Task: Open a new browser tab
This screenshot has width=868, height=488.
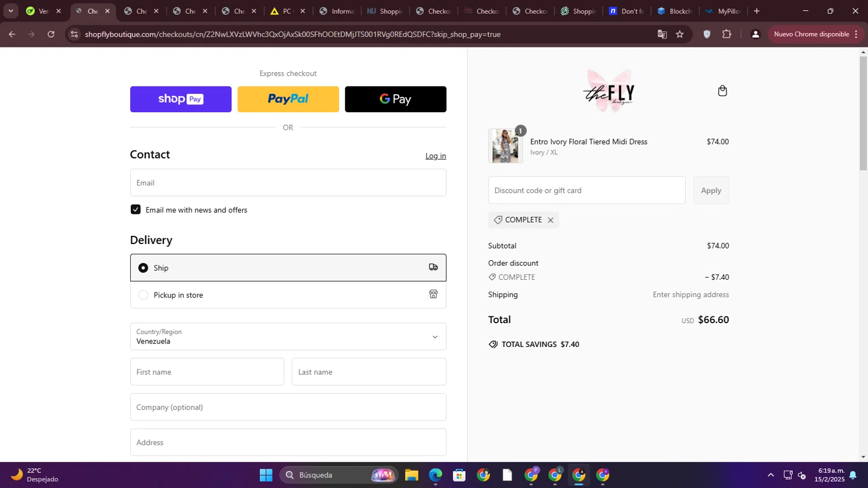Action: [x=756, y=11]
